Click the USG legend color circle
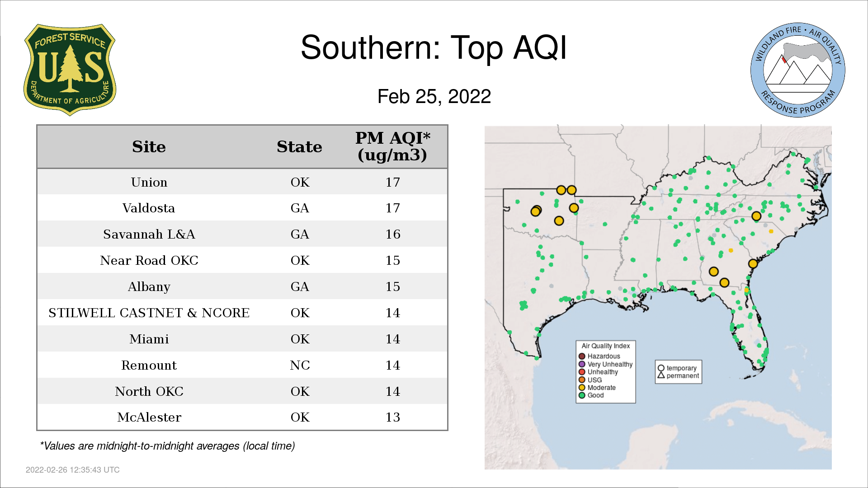 582,380
